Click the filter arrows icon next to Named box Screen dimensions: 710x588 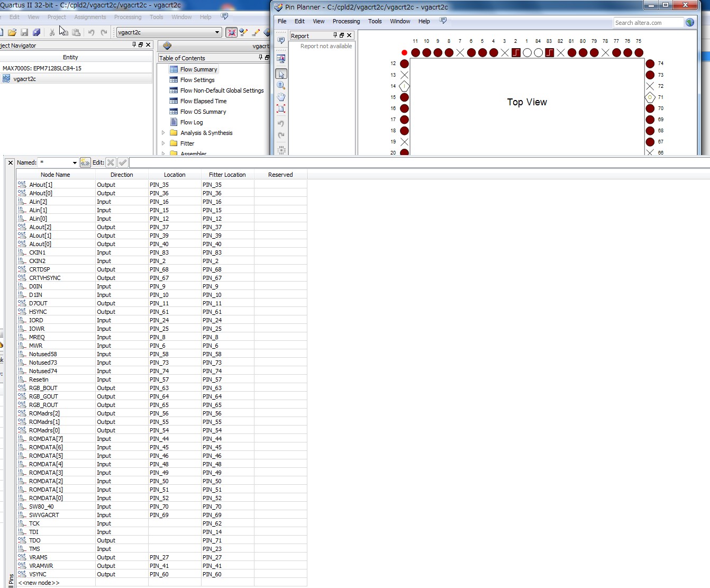tap(85, 162)
